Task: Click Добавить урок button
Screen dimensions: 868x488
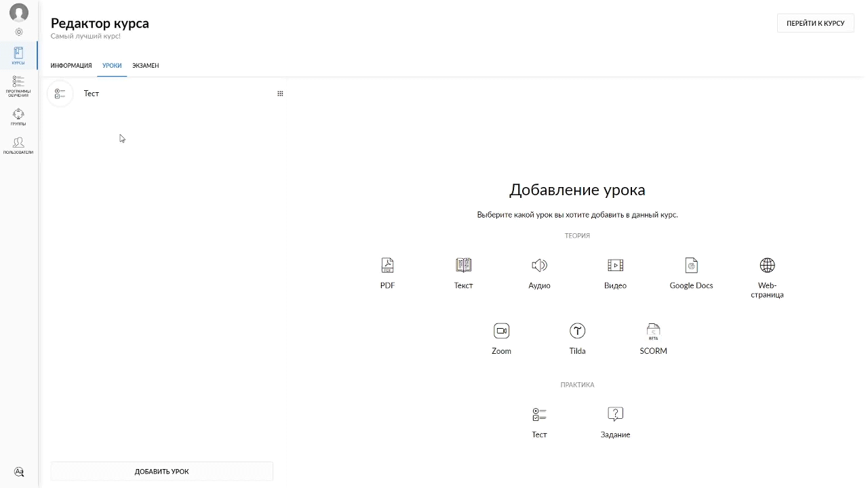Action: [x=161, y=471]
